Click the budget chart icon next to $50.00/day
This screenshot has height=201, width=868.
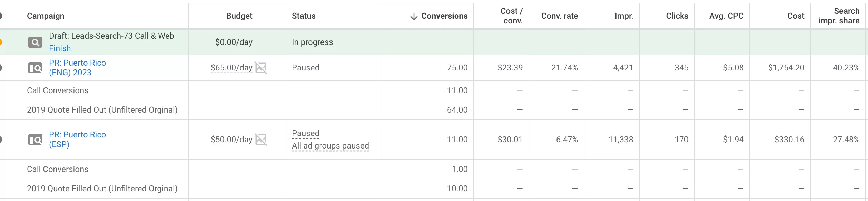tap(261, 140)
